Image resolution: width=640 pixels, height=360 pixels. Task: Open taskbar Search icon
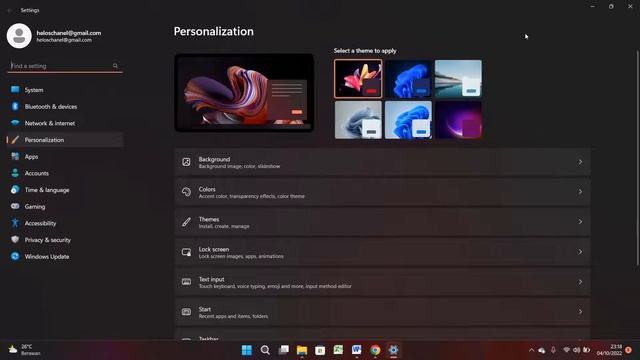click(x=265, y=350)
